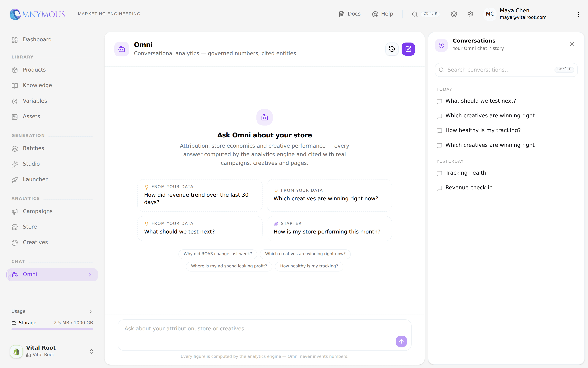
Task: Click the Conversations history panel icon
Action: pos(441,45)
